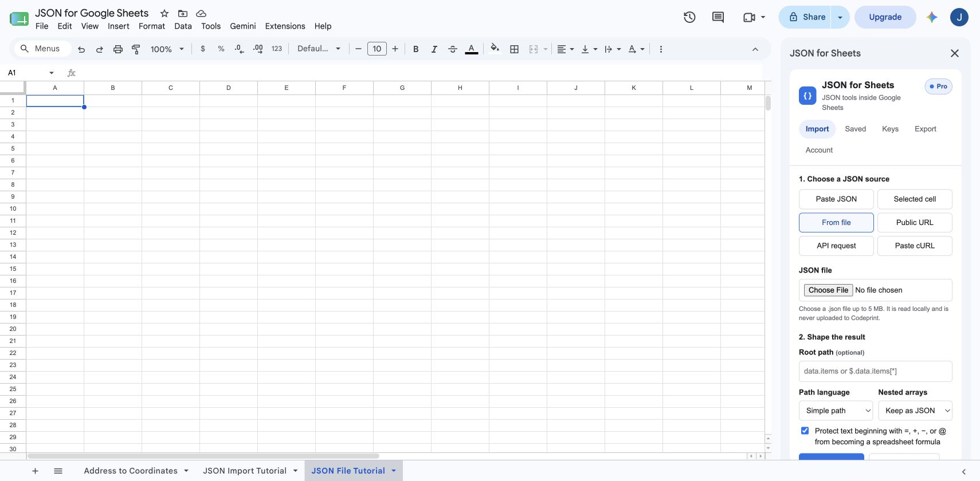Switch to the Export tab

926,129
